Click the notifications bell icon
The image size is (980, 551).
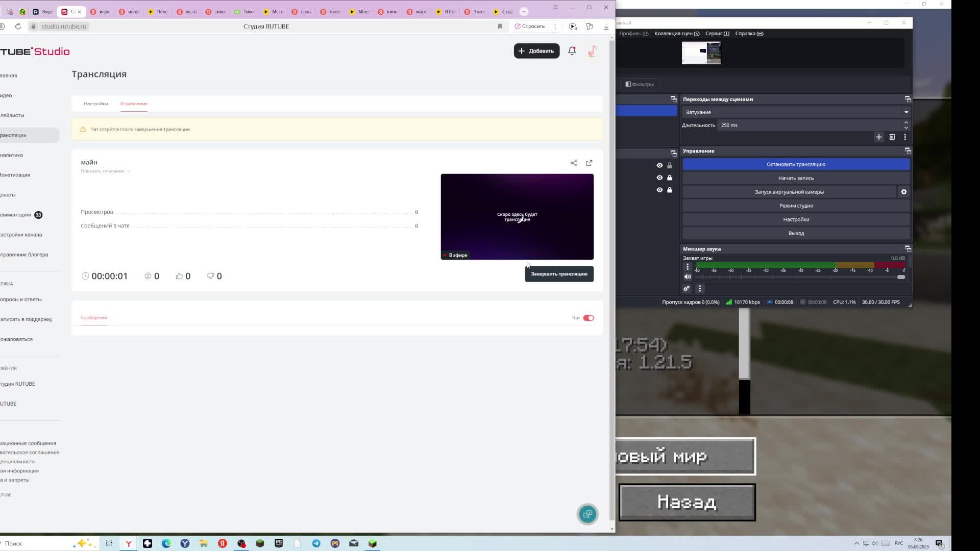[572, 51]
